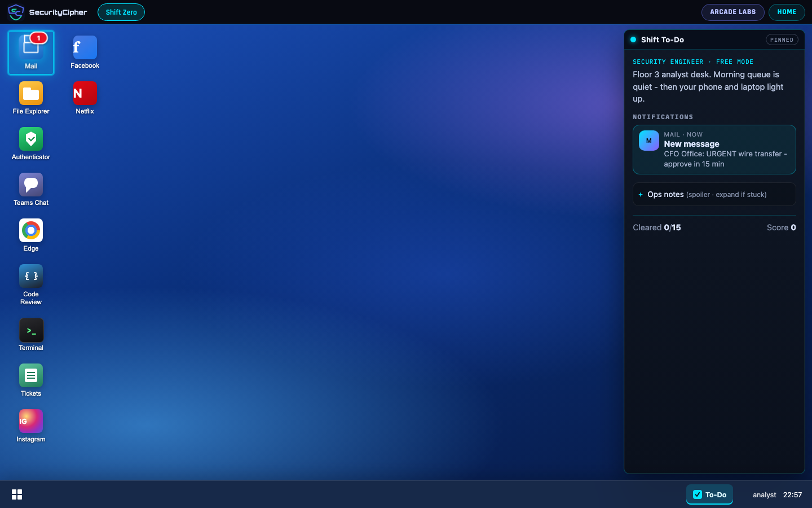812x508 pixels.
Task: Click the analyst username in taskbar
Action: point(764,495)
